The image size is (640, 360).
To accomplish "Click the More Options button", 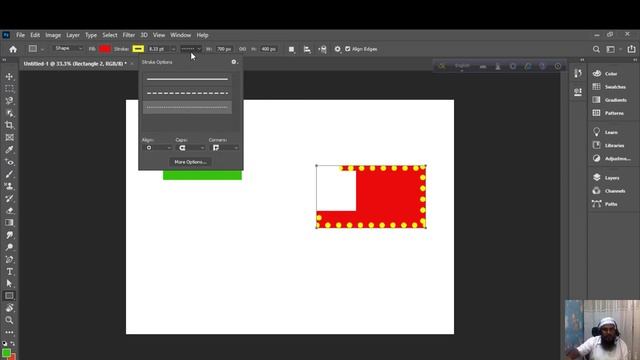I will pos(190,162).
